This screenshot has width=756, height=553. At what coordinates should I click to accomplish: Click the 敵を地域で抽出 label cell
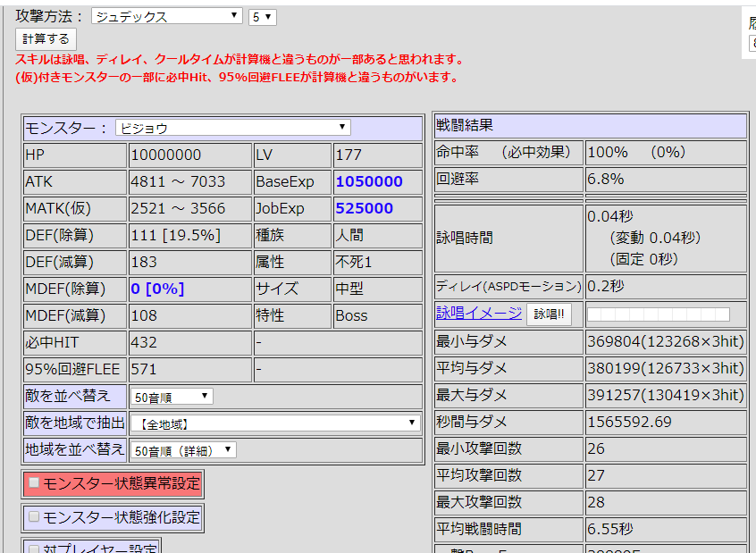click(75, 423)
